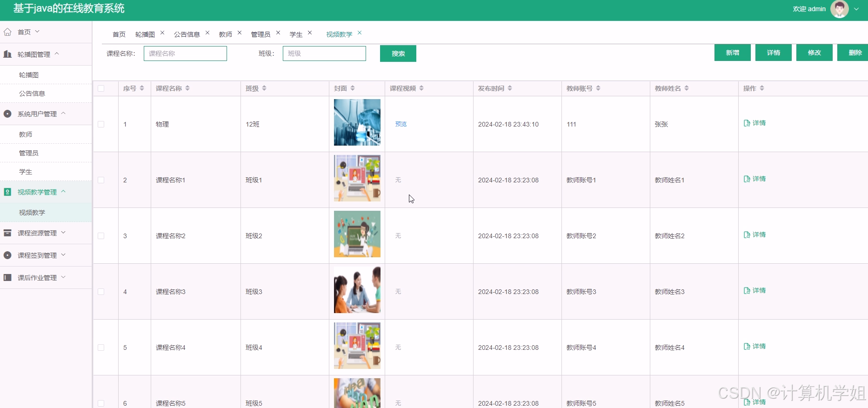Image resolution: width=868 pixels, height=408 pixels.
Task: Close the 视频教学 tab
Action: [x=360, y=33]
